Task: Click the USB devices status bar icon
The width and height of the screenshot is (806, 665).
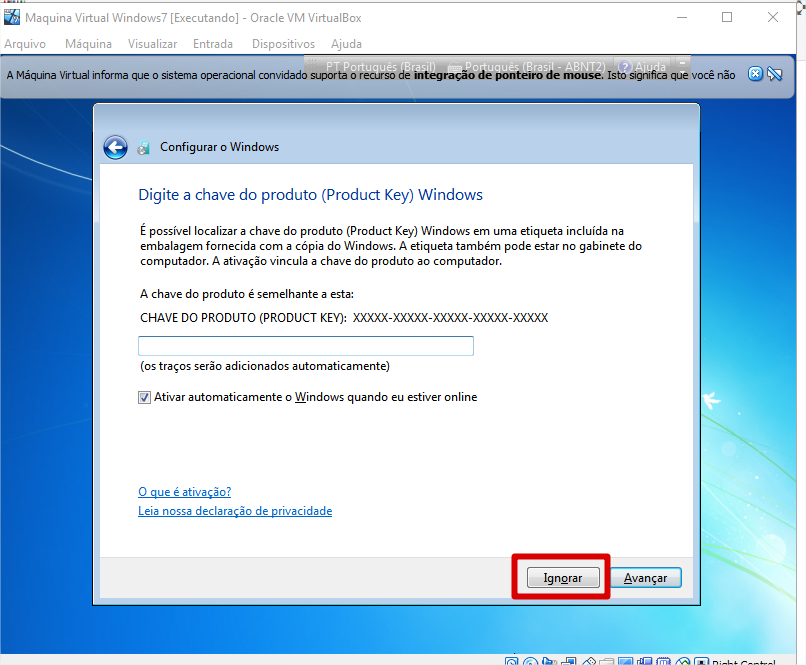Action: pos(589,661)
